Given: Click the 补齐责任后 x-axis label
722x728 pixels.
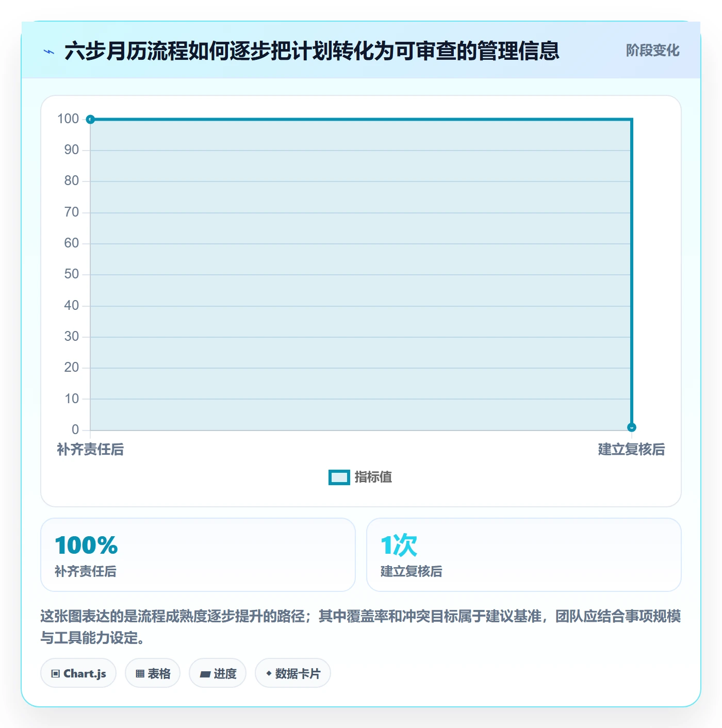Looking at the screenshot, I should point(90,450).
